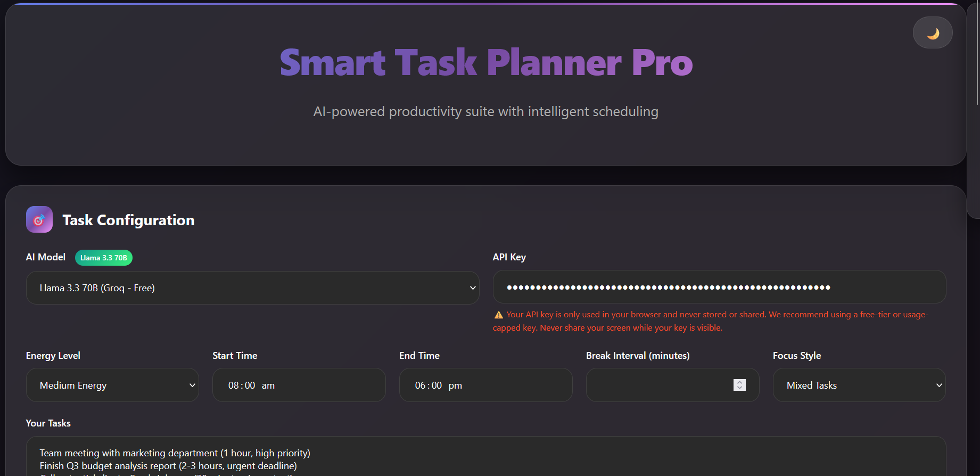Click the am indicator in Start Time

tap(269, 385)
